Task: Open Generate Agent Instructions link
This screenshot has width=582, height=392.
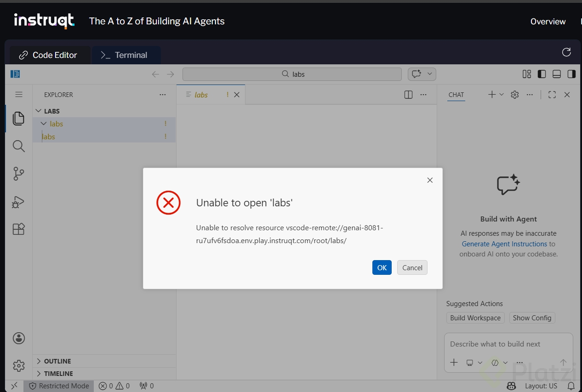Action: 504,244
